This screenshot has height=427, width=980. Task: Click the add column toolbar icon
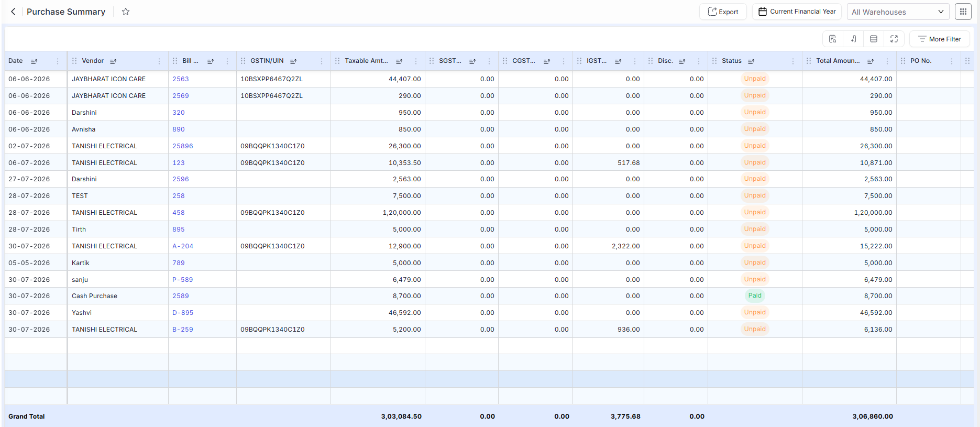coord(853,39)
